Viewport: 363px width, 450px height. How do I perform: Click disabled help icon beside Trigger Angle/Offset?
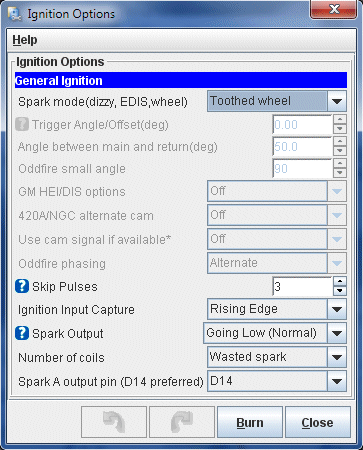(22, 125)
